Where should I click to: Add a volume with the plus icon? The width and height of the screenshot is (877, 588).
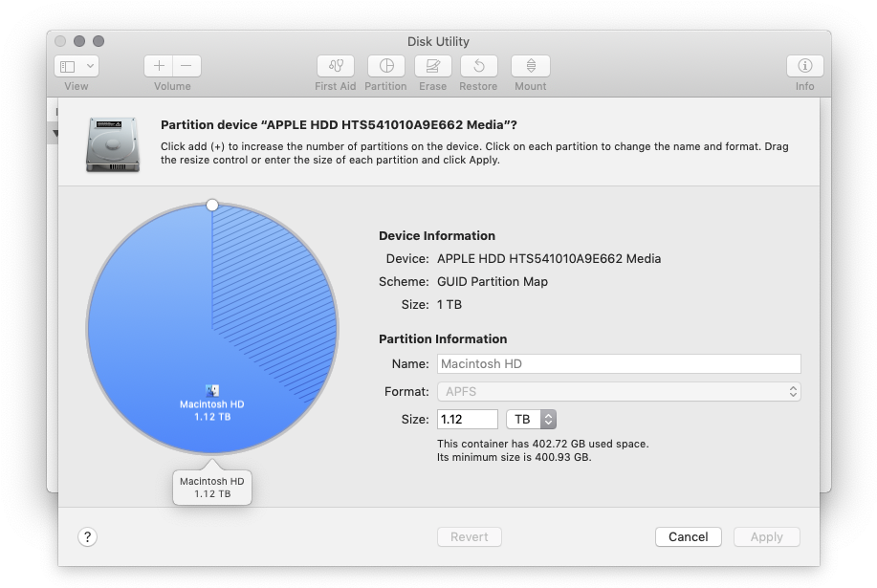(159, 66)
